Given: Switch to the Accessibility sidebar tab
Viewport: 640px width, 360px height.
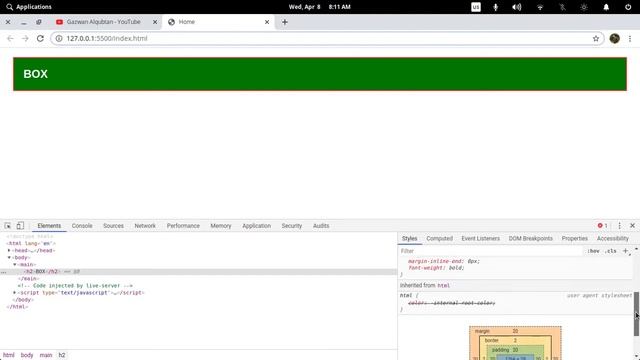Looking at the screenshot, I should coord(613,238).
